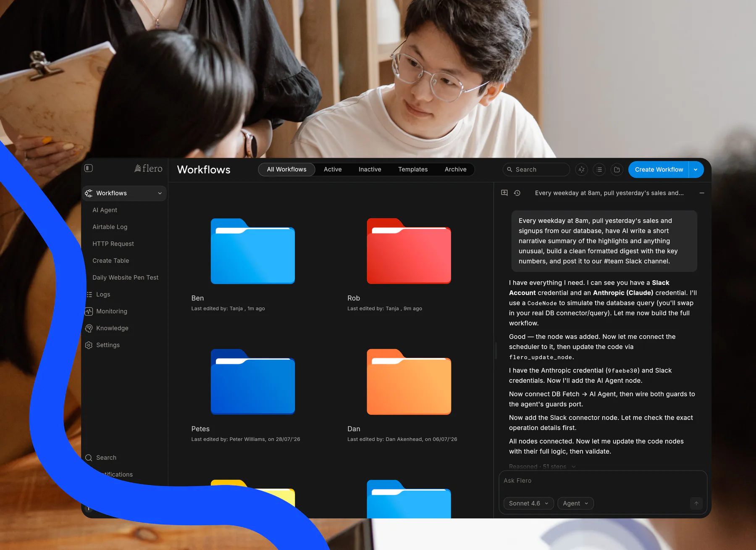Switch to list view icon
Screen dimensions: 756x550
pyautogui.click(x=599, y=169)
